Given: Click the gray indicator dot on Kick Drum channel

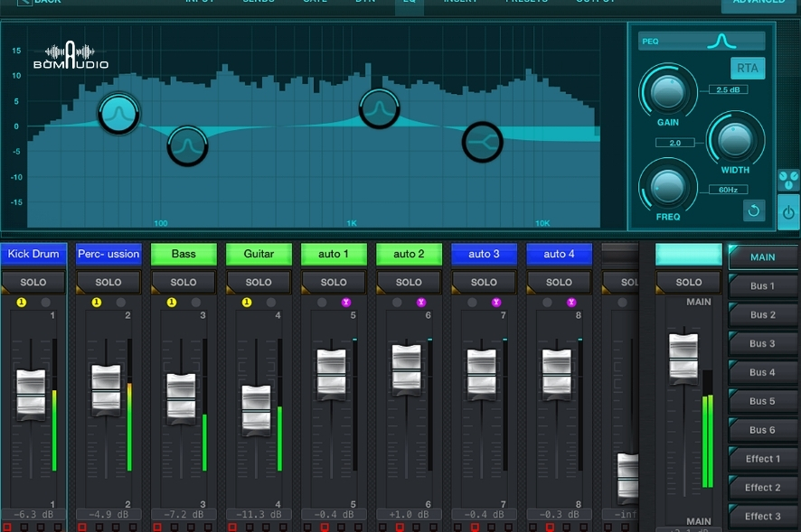Looking at the screenshot, I should [45, 303].
